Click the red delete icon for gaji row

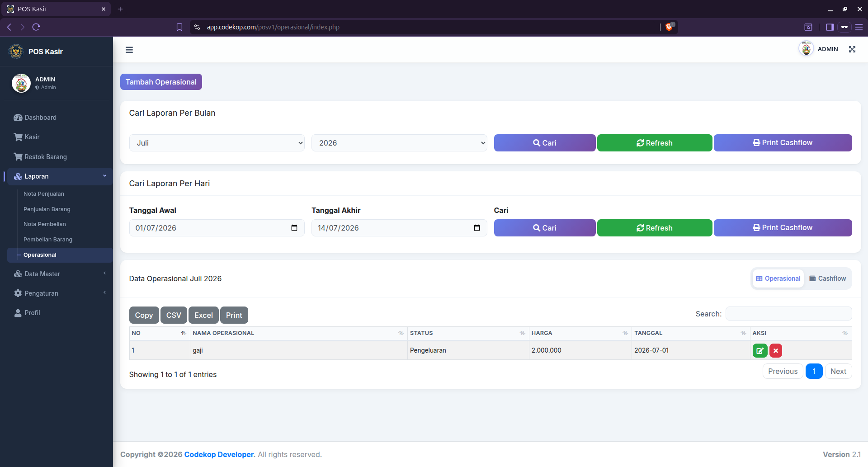(x=776, y=351)
